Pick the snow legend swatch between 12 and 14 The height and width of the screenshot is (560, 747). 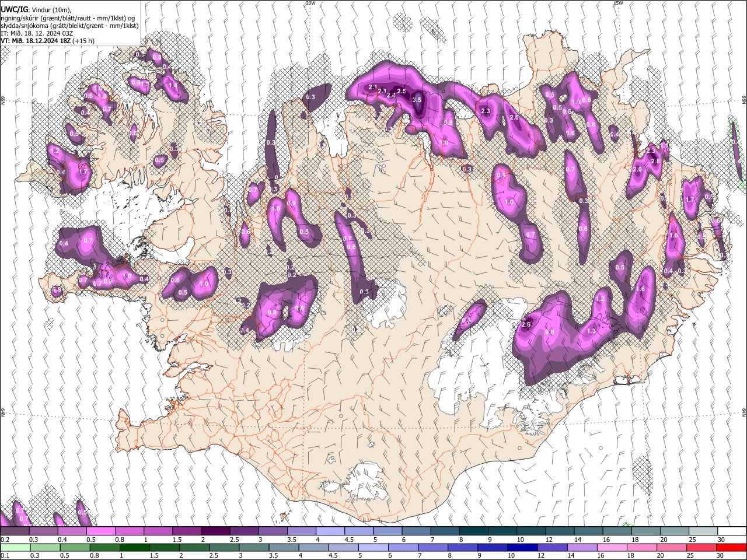click(560, 531)
